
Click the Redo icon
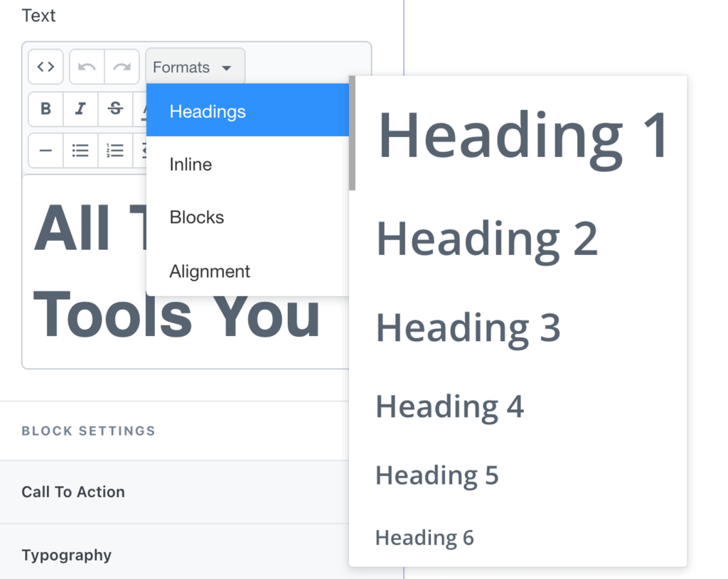point(121,66)
